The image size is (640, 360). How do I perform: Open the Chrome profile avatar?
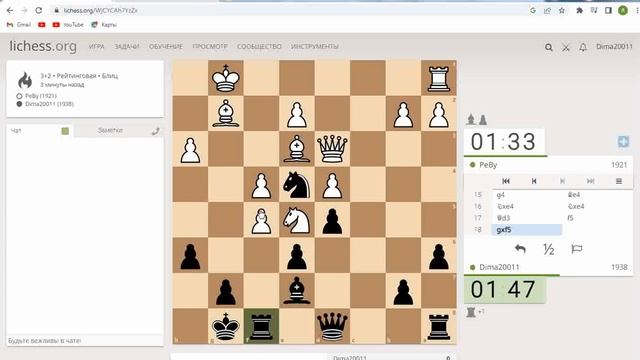point(622,11)
